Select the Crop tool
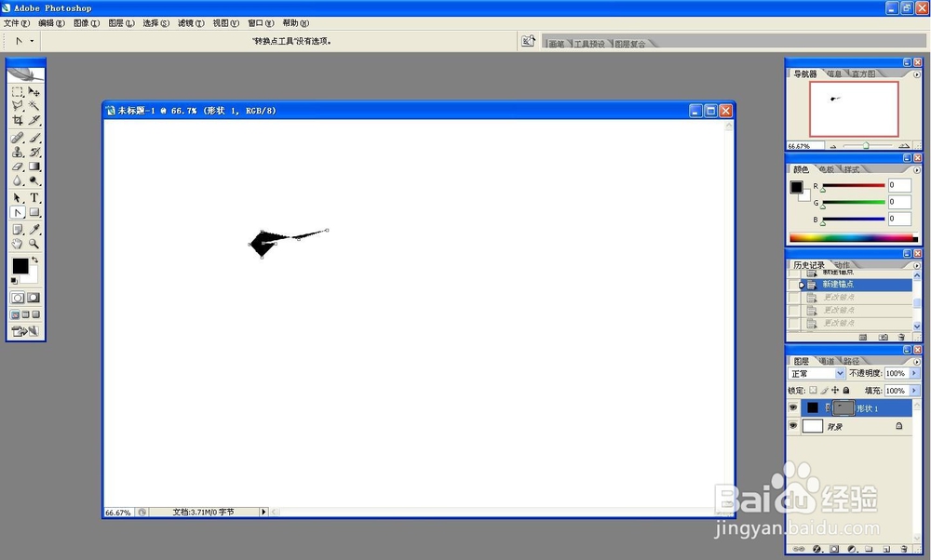This screenshot has width=931, height=560. coord(17,120)
